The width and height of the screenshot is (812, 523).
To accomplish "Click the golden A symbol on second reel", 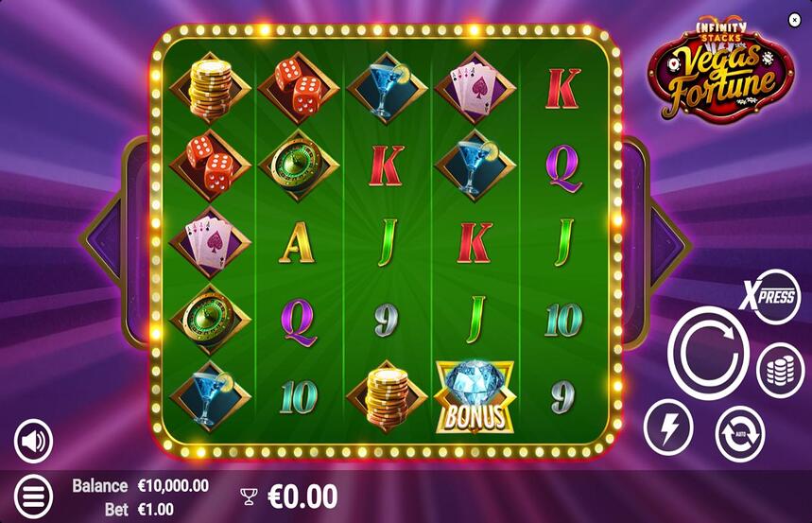I will coord(297,242).
